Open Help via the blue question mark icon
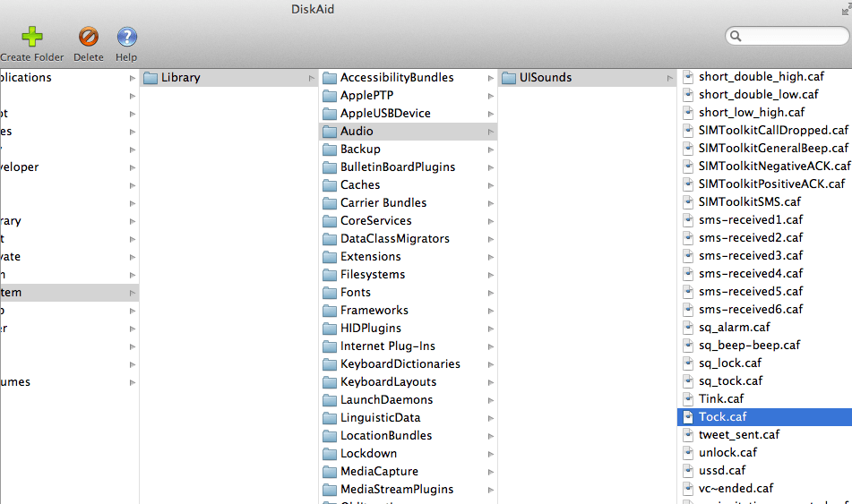Screen dimensions: 852x504 tap(126, 37)
